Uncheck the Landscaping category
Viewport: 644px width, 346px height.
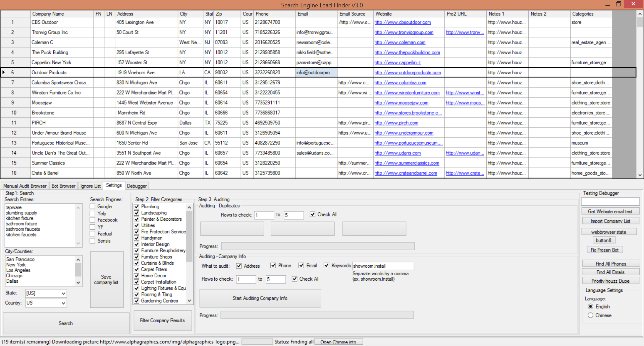[x=137, y=213]
